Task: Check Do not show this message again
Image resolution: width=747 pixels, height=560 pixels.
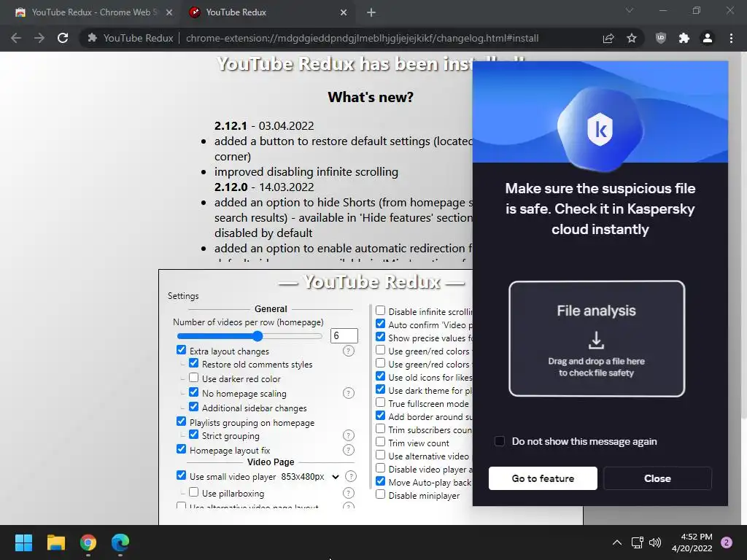Action: pos(499,441)
